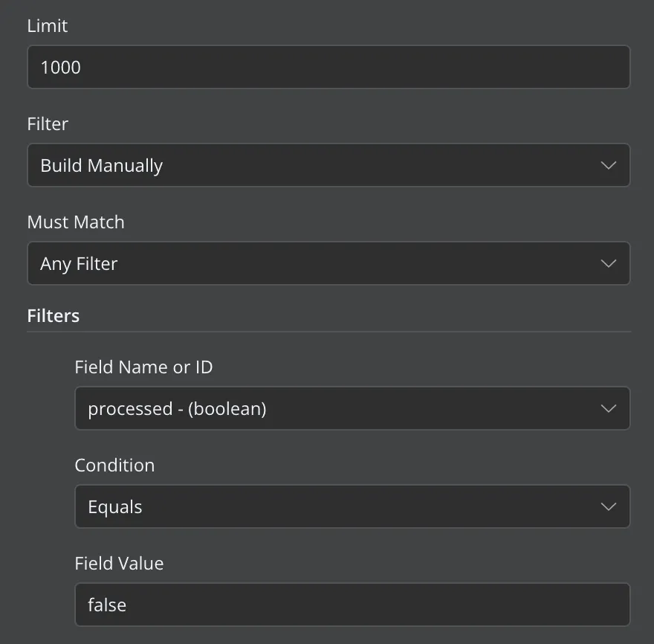The image size is (654, 644).
Task: Click the Filters section heading
Action: [53, 315]
